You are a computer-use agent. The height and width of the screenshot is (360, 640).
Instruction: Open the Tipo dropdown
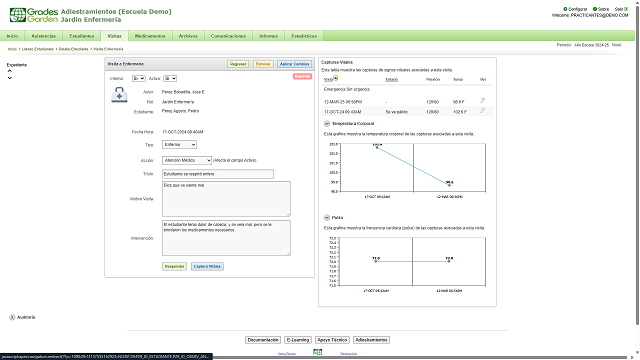click(179, 144)
